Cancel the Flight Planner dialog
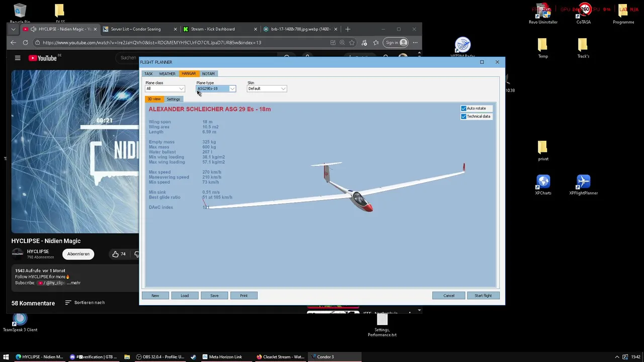 pyautogui.click(x=449, y=296)
